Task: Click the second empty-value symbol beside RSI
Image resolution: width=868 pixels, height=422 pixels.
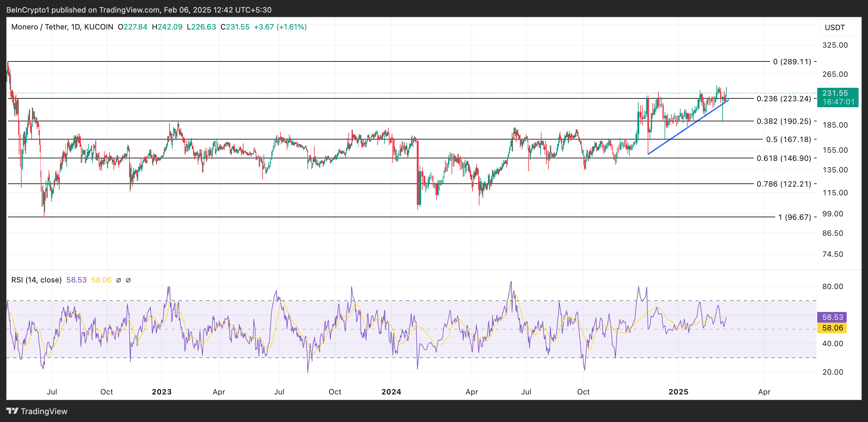Action: [128, 280]
